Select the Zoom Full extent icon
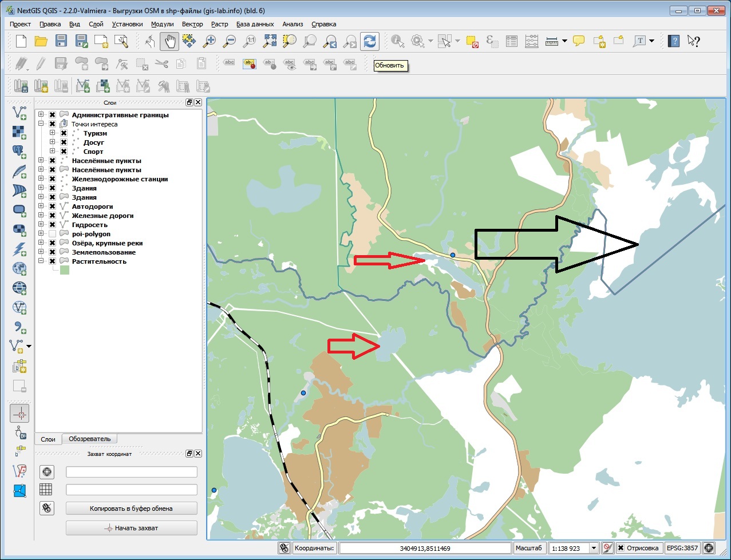The height and width of the screenshot is (560, 731). click(270, 41)
